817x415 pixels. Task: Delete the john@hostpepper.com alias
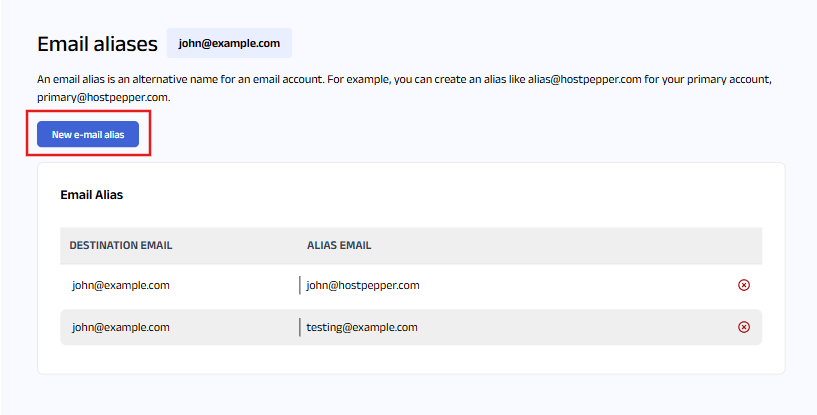tap(743, 285)
